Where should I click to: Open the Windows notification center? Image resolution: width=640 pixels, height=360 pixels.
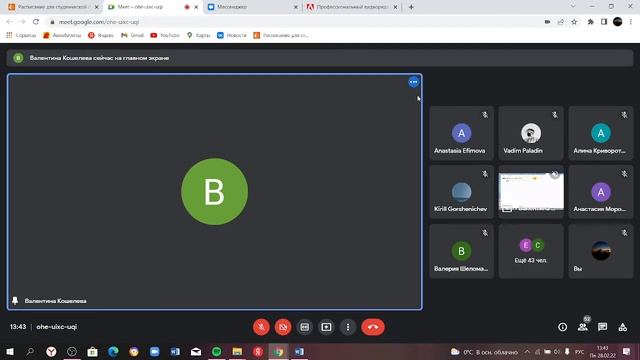(x=627, y=351)
